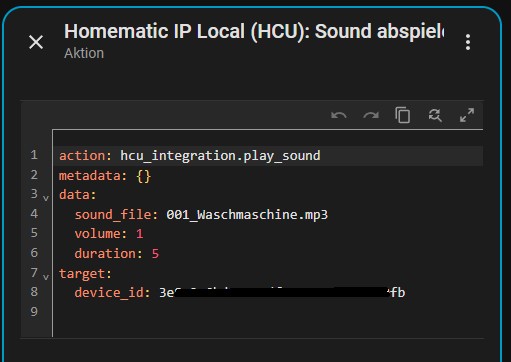Image resolution: width=511 pixels, height=362 pixels.
Task: Expand the code editor to fullscreen
Action: 467,115
